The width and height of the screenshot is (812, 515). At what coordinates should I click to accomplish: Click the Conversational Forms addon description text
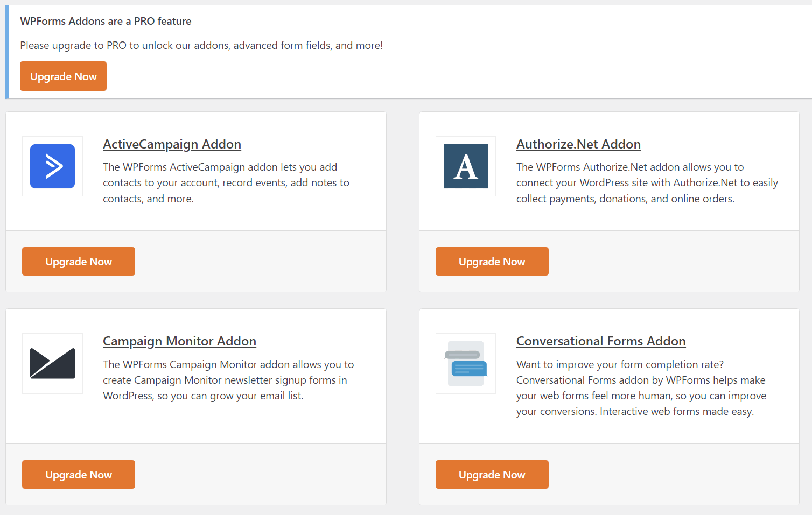(641, 387)
